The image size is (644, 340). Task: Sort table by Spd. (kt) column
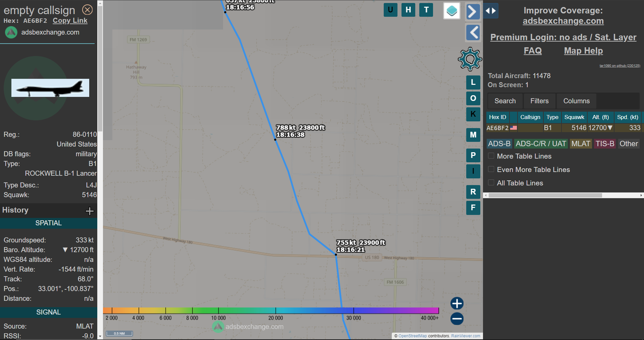[628, 117]
